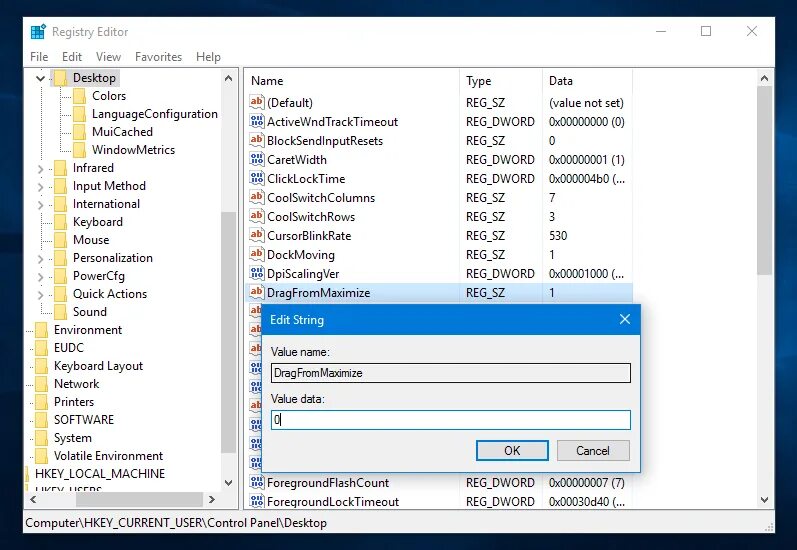Click the Printers folder icon
Viewport: 797px width, 550px height.
[41, 402]
